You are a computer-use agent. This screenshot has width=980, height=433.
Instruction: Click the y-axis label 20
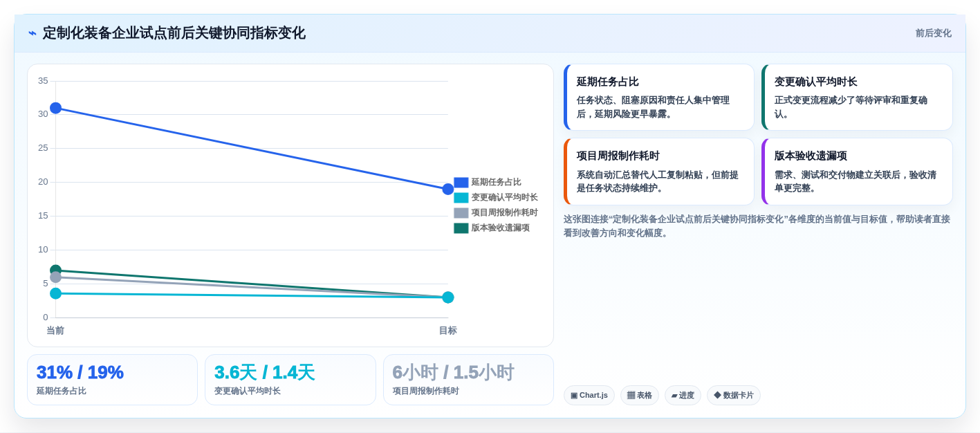(43, 182)
